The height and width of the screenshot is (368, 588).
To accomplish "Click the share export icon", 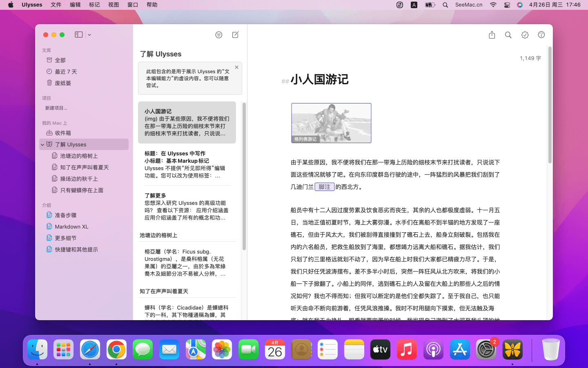I will click(x=492, y=35).
